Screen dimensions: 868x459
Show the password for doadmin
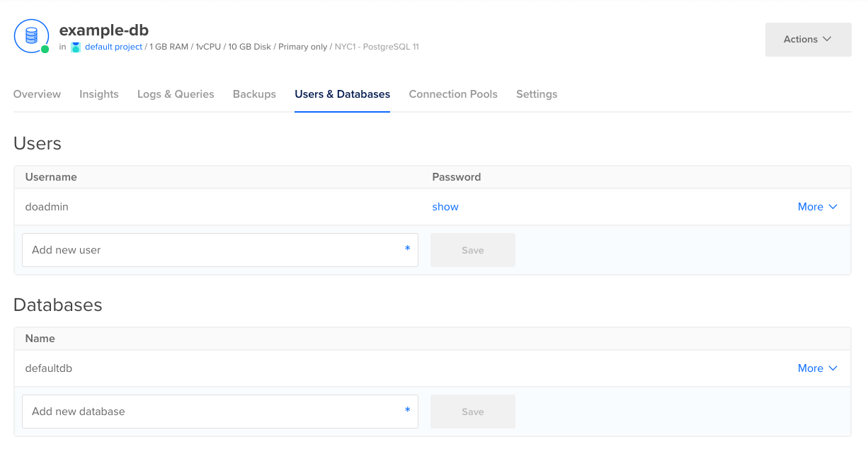445,206
